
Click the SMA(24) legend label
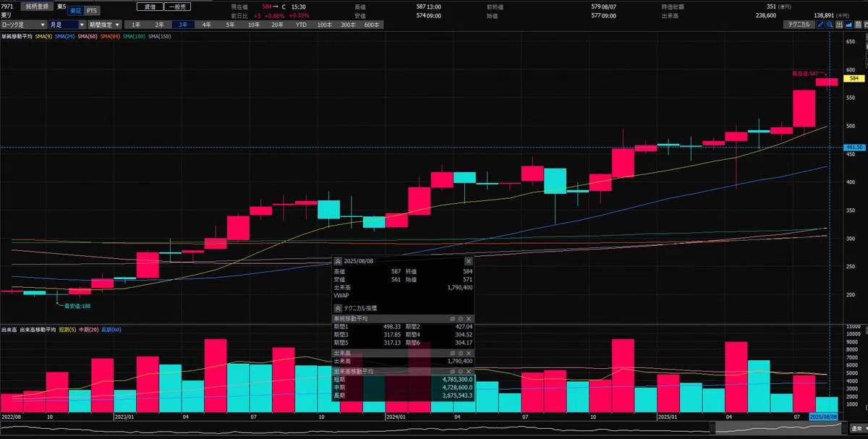click(x=65, y=36)
